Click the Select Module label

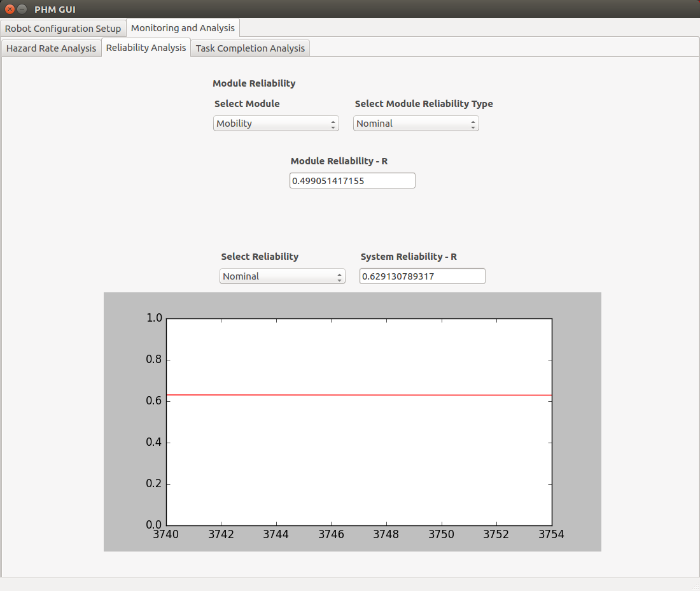point(247,104)
